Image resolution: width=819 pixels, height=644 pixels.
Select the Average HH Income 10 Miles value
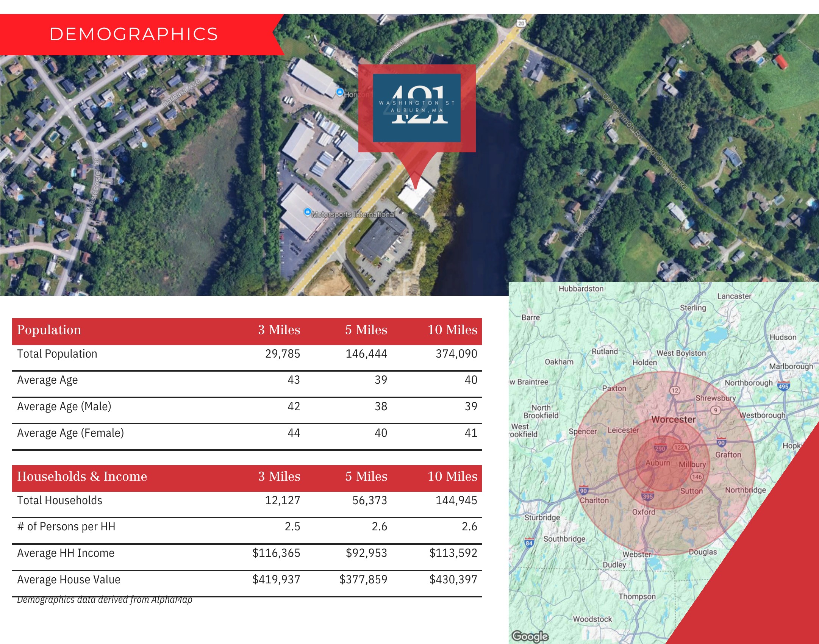pos(453,553)
